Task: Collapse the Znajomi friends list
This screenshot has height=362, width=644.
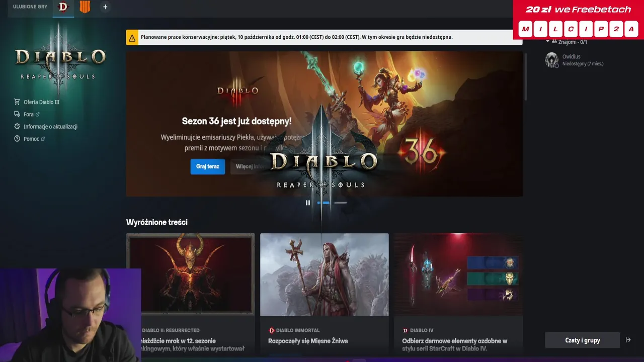Action: pyautogui.click(x=548, y=42)
